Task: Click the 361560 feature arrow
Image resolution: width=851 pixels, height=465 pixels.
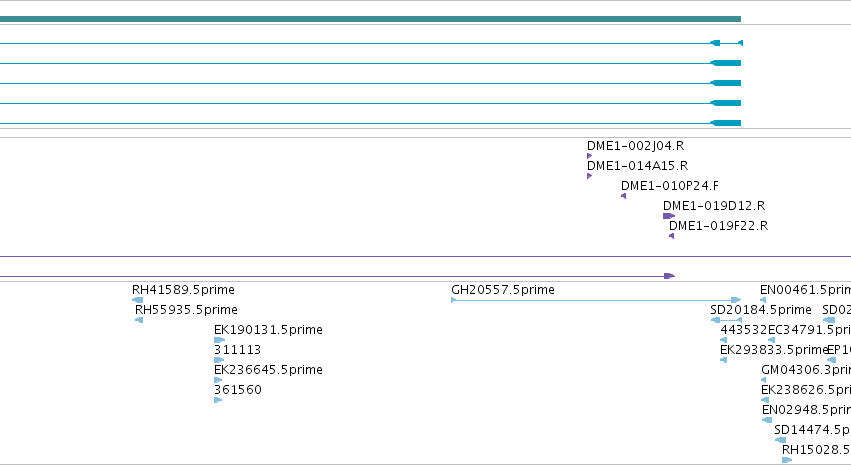Action: [x=218, y=400]
